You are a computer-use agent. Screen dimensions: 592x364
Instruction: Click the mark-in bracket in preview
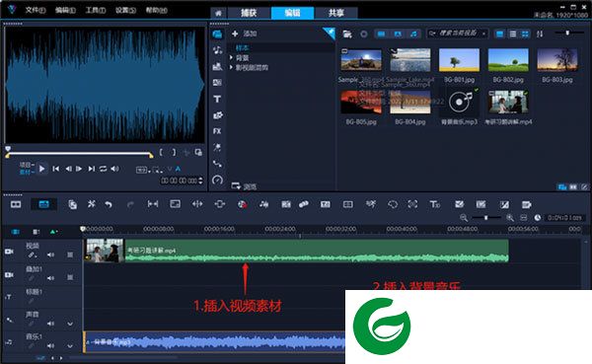click(161, 152)
